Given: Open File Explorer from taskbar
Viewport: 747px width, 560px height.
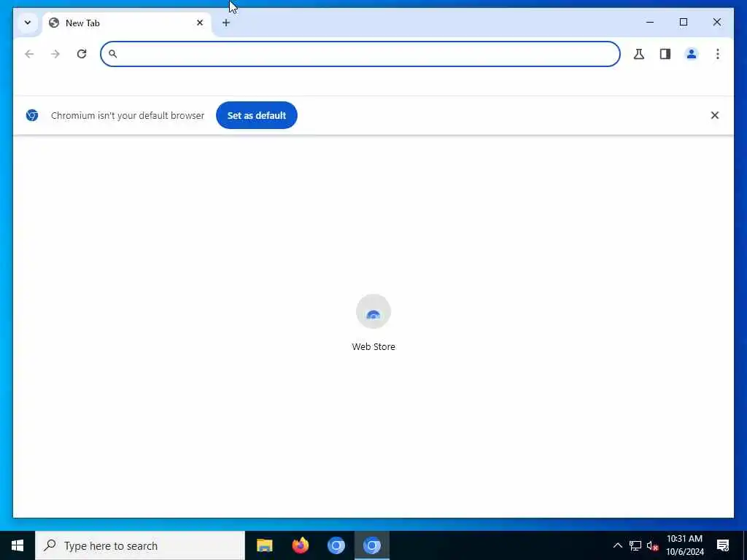Looking at the screenshot, I should coord(264,545).
